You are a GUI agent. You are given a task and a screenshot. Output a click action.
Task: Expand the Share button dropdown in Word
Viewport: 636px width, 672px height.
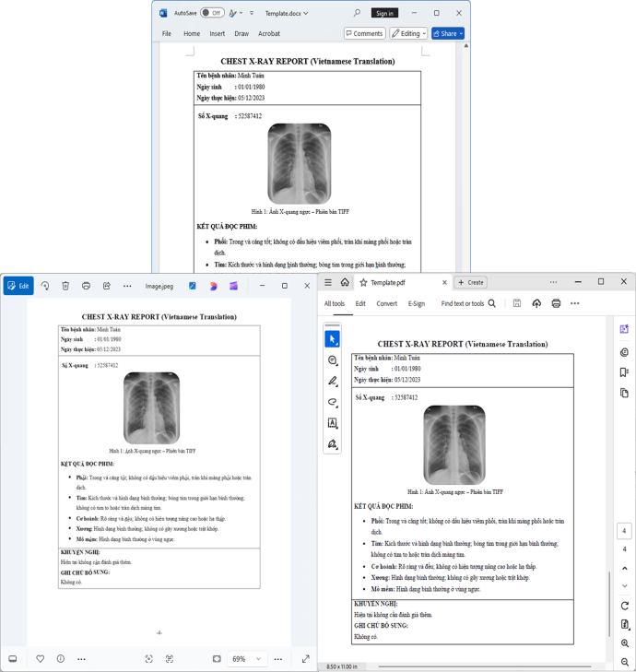pos(461,33)
